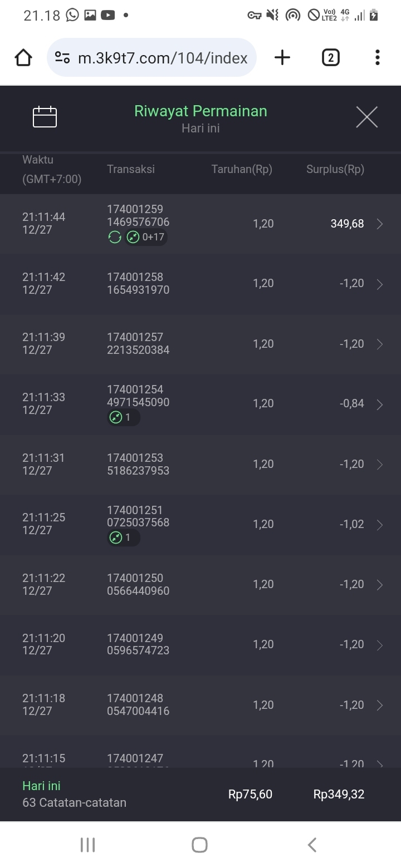401x868 pixels.
Task: Tap the Android recent apps button
Action: [88, 845]
